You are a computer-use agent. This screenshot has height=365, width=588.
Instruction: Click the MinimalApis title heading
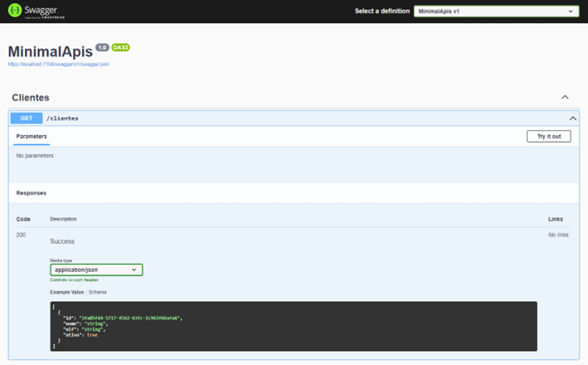[x=50, y=51]
